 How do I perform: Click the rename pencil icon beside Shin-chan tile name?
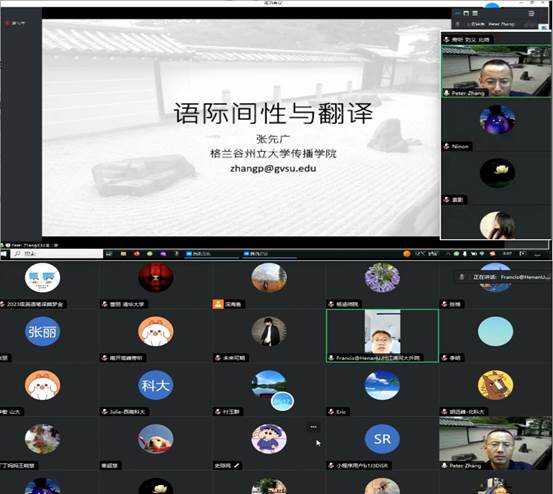point(237,465)
